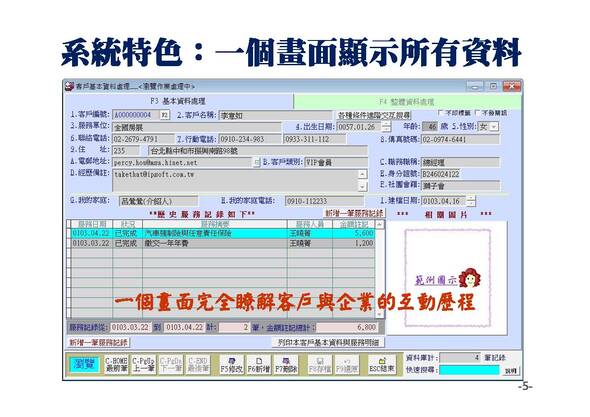
Task: Click the 服務單位 field showing 全國房屋
Action: [x=196, y=127]
